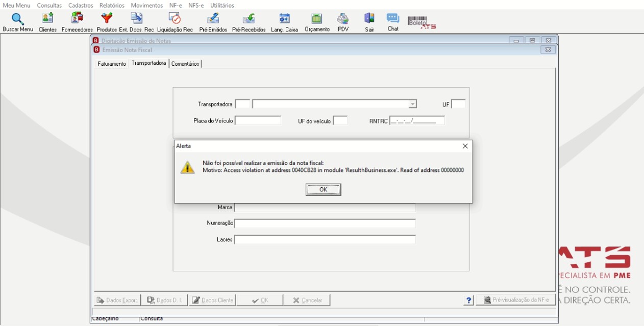Switch to Comentários tab
Screen dimensions: 644x326
[185, 64]
